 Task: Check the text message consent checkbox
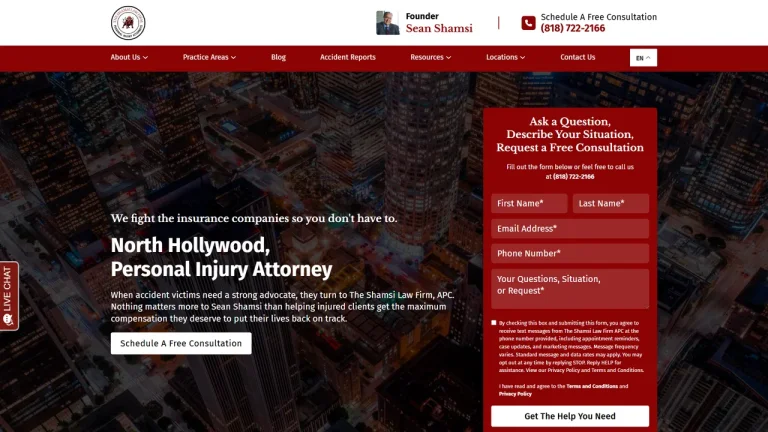tap(494, 323)
